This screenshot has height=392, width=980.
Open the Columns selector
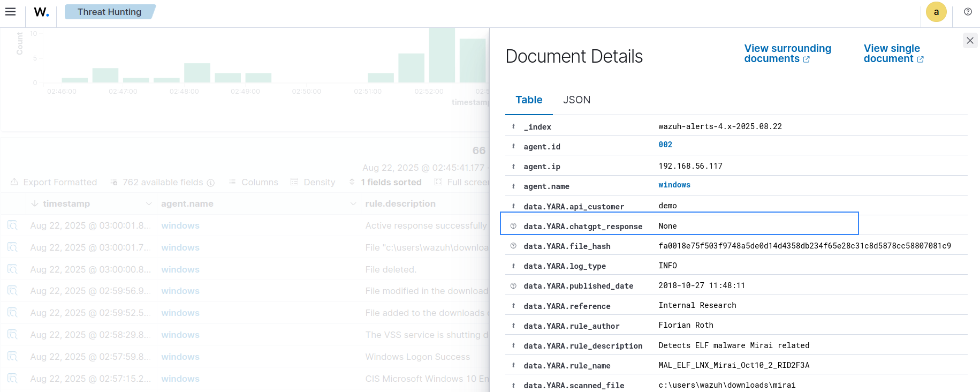[254, 182]
